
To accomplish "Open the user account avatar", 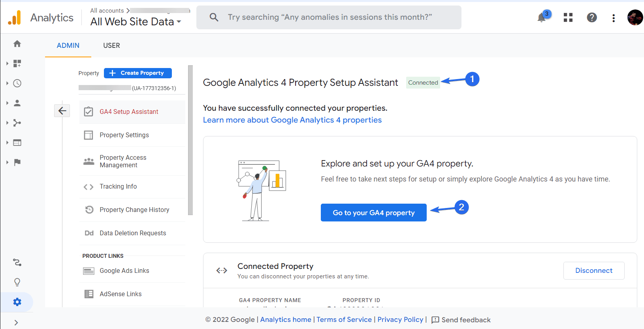I will click(635, 17).
